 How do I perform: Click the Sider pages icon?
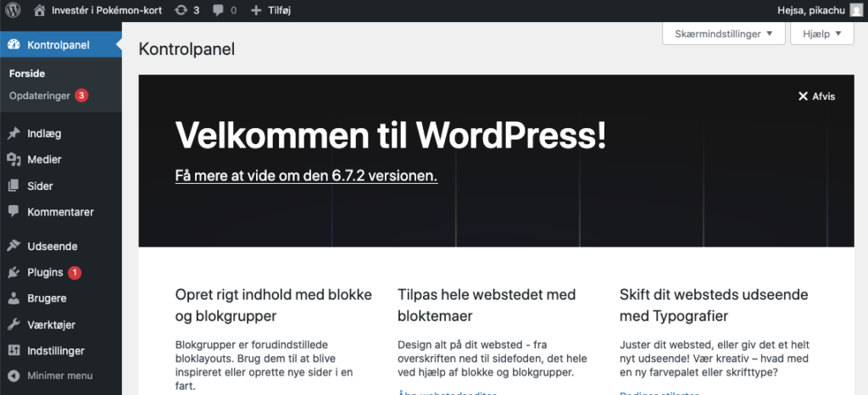(14, 186)
